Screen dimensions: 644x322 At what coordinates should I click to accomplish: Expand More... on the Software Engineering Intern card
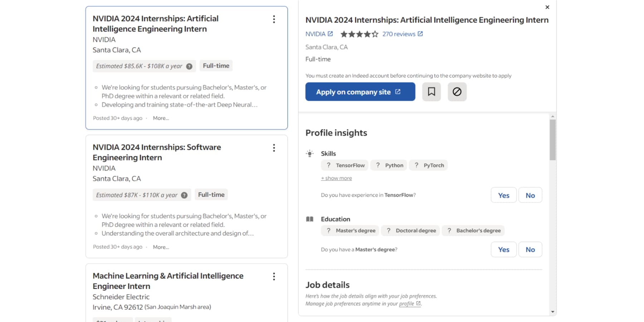tap(161, 247)
